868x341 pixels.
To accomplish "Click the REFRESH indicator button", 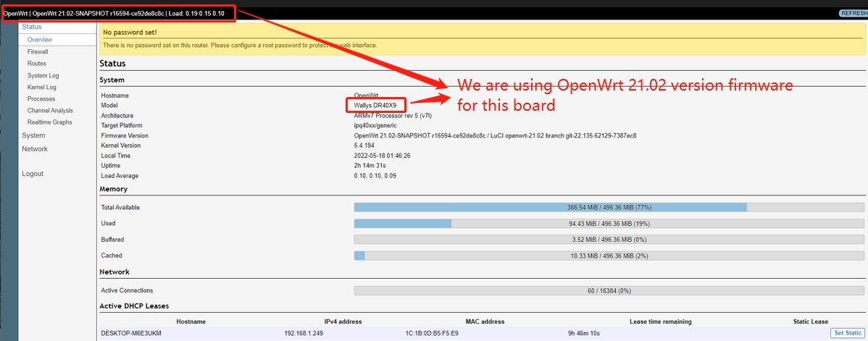I will (x=853, y=13).
